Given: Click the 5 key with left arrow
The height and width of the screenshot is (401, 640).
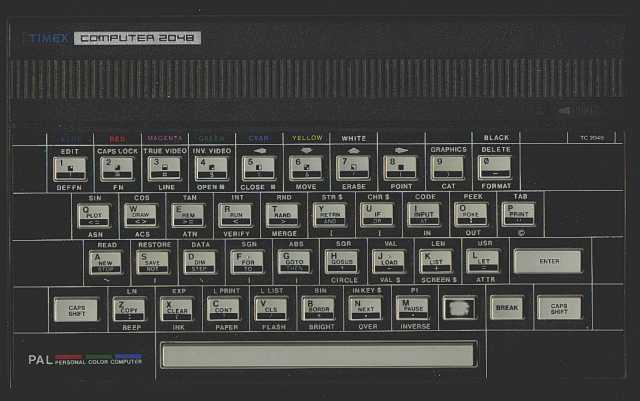Looking at the screenshot, I should 258,168.
